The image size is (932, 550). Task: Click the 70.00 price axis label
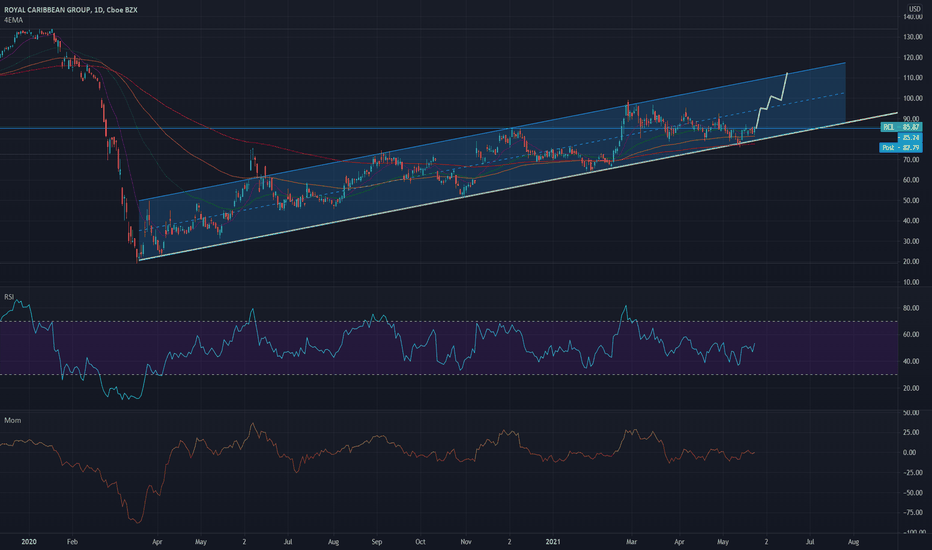point(912,160)
